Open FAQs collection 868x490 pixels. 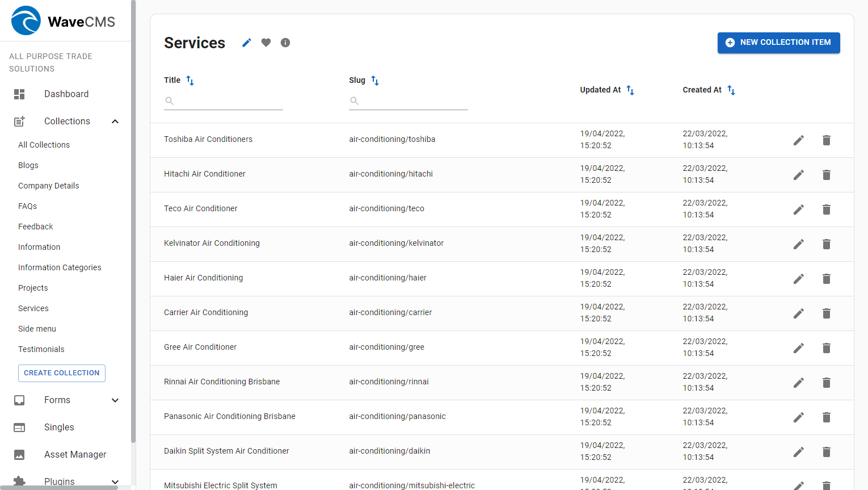[27, 206]
